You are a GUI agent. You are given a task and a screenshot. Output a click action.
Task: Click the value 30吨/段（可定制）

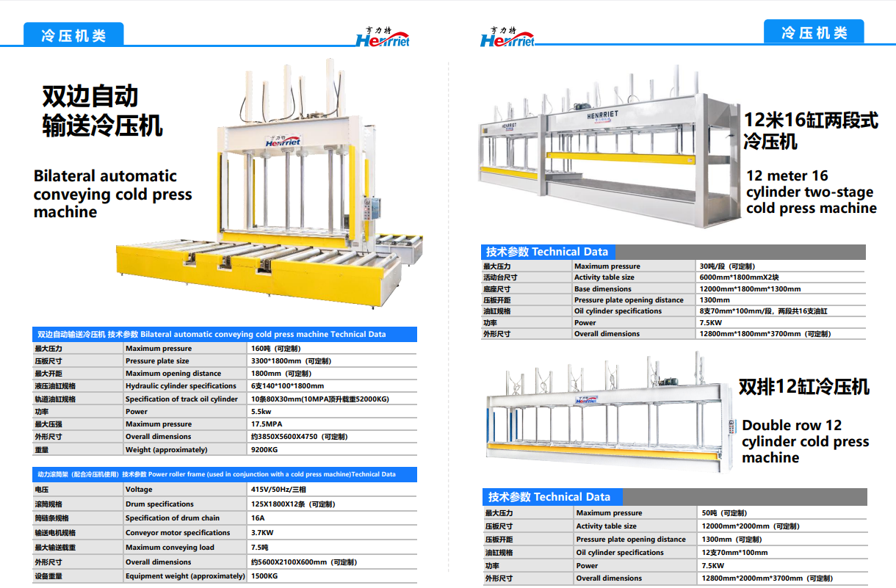click(727, 266)
